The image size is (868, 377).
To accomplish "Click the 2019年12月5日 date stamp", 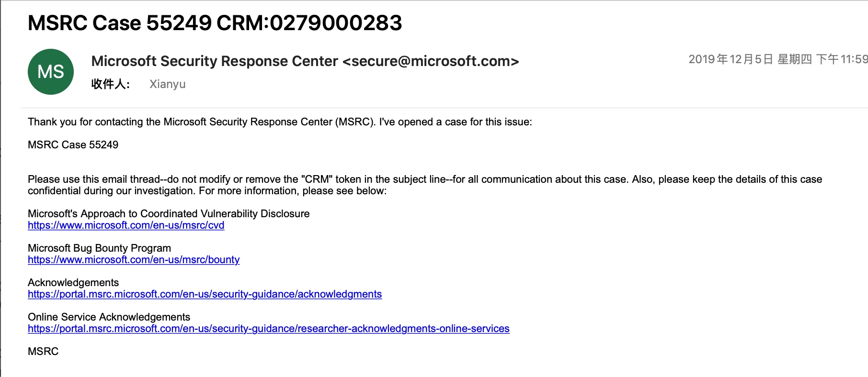I will (x=731, y=59).
